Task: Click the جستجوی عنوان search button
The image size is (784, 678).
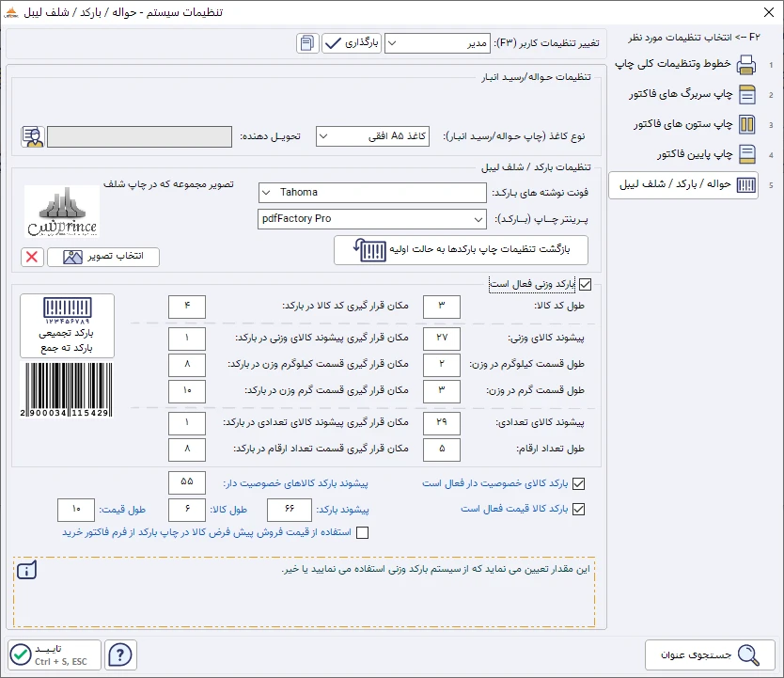Action: pos(710,654)
